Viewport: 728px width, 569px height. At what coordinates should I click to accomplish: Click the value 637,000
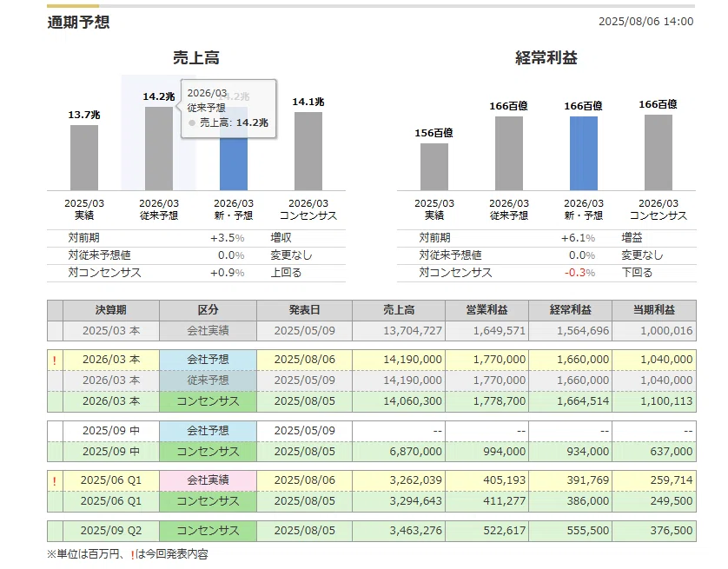tap(672, 452)
